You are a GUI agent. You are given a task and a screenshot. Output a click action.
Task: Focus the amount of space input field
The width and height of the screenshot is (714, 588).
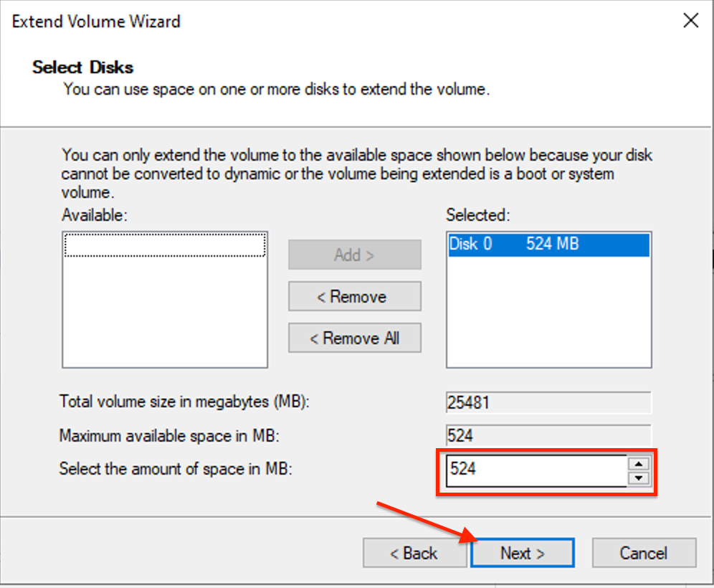click(x=536, y=470)
